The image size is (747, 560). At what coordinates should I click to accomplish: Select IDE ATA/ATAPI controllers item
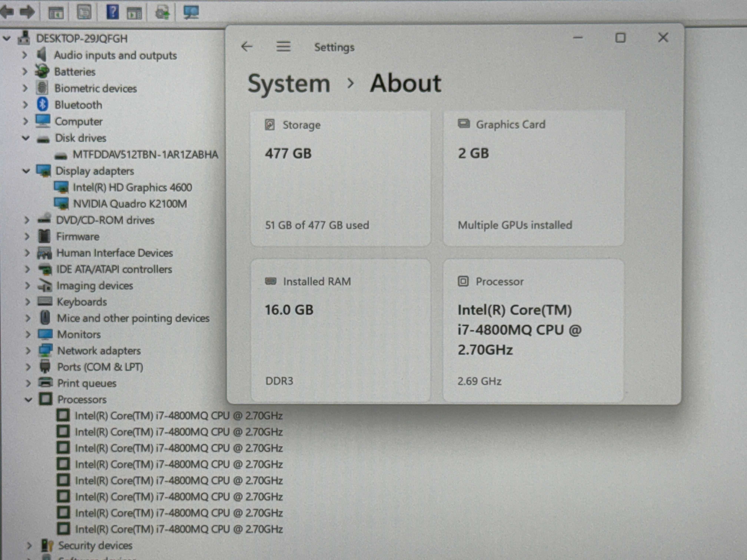coord(114,269)
